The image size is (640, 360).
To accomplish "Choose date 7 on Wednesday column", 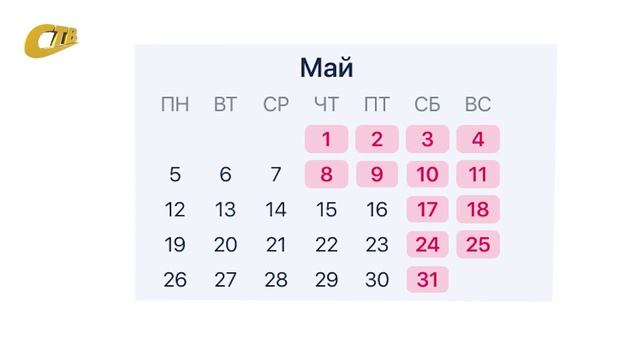I will tap(276, 174).
